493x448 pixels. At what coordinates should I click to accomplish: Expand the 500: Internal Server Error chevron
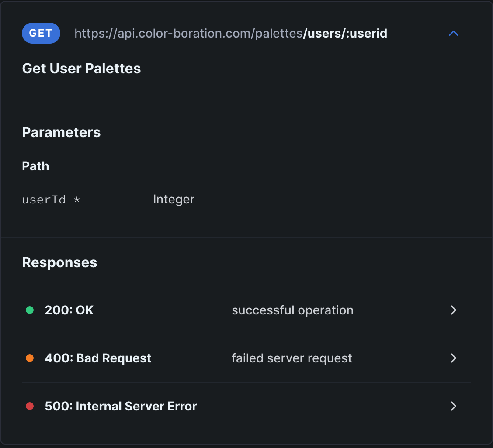454,406
